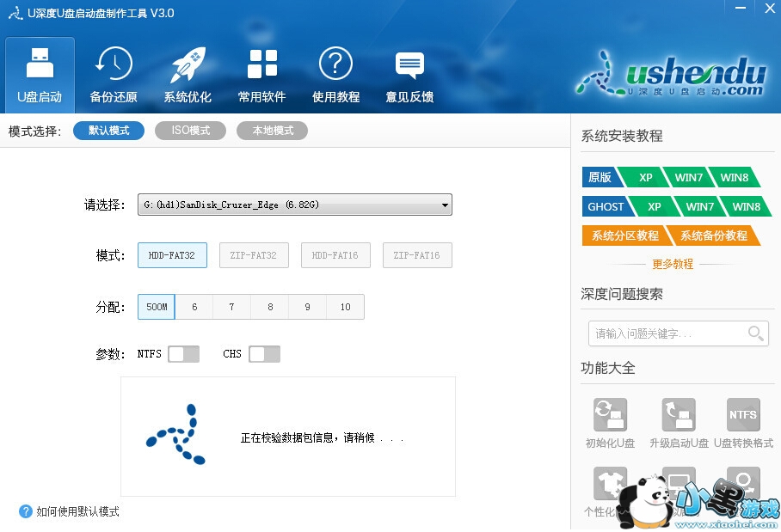Open GHOST XP tutorial
This screenshot has width=781, height=532.
[655, 206]
